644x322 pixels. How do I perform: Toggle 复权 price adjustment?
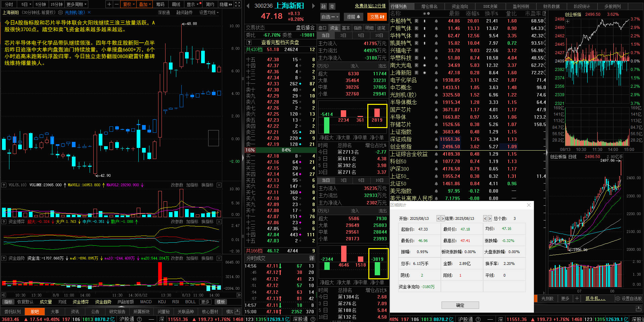(x=129, y=4)
